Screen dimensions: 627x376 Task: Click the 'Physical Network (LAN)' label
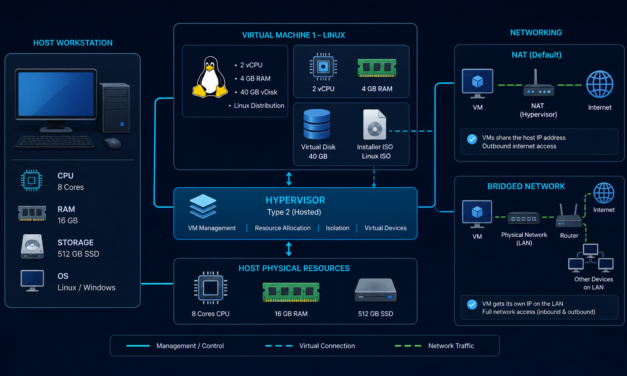(x=524, y=239)
